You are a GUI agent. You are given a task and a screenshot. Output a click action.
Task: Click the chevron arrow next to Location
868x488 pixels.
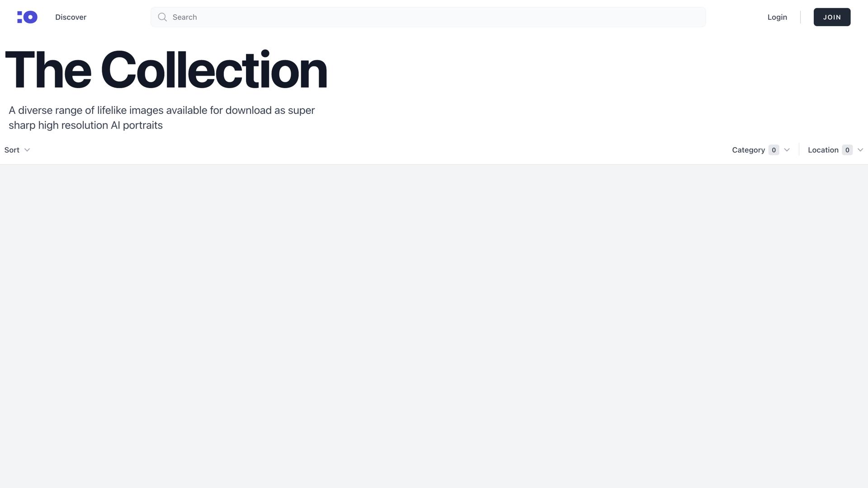(x=860, y=150)
